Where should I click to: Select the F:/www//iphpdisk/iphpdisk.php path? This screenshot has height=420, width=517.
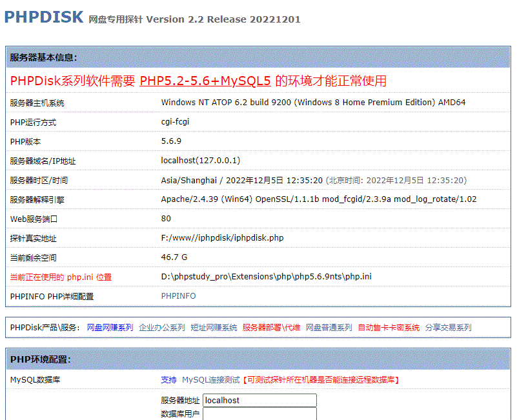(222, 238)
